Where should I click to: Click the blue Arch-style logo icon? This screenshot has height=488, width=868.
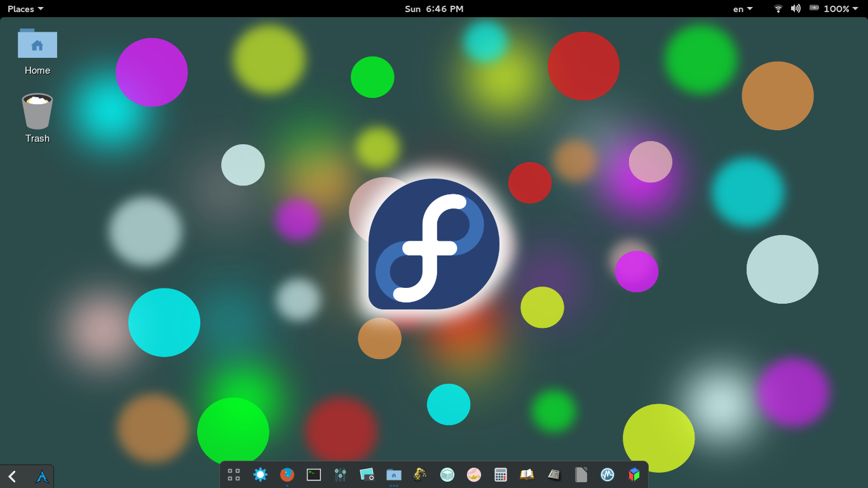coord(42,477)
